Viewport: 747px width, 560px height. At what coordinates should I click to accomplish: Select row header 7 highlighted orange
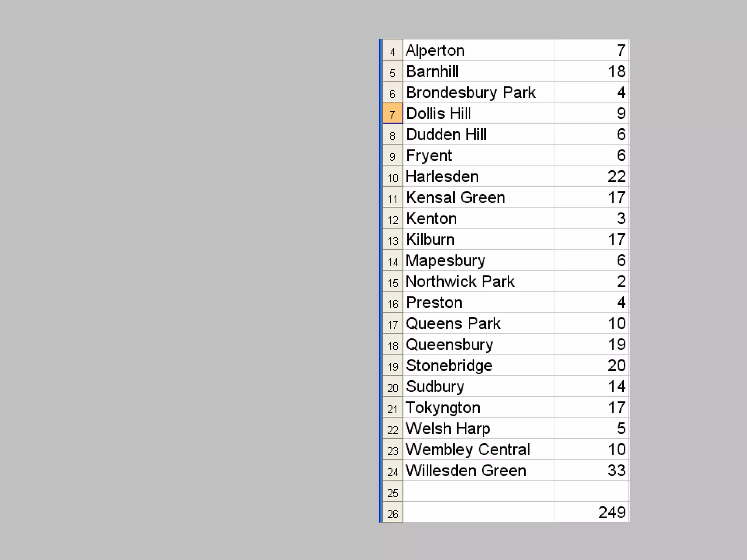pyautogui.click(x=392, y=113)
